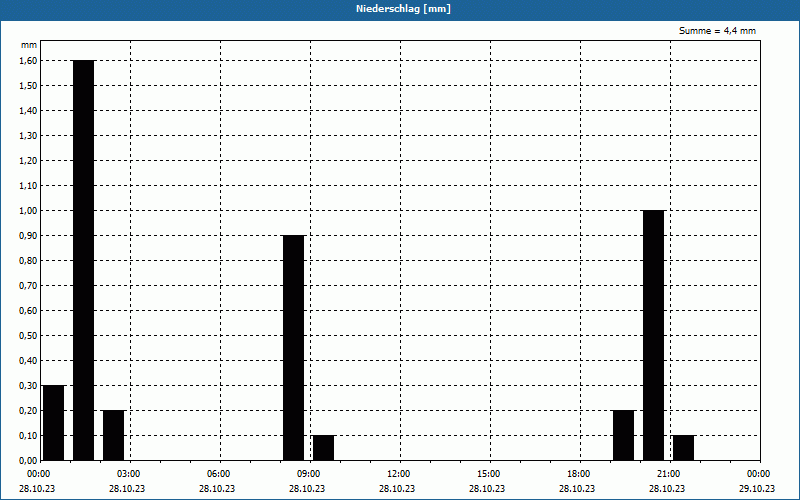
Task: Click the 09:00 time label
Action: click(309, 474)
